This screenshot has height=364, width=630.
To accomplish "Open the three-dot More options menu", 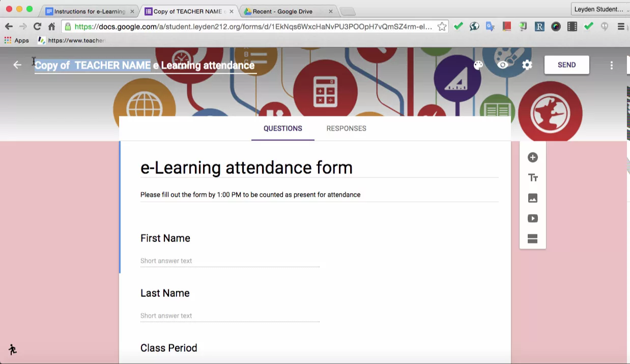I will click(x=612, y=65).
